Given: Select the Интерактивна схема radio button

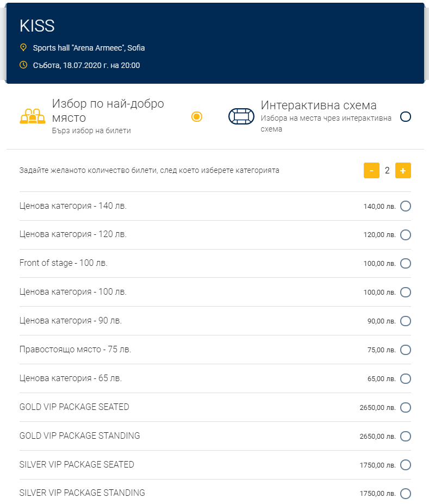Looking at the screenshot, I should pos(406,116).
